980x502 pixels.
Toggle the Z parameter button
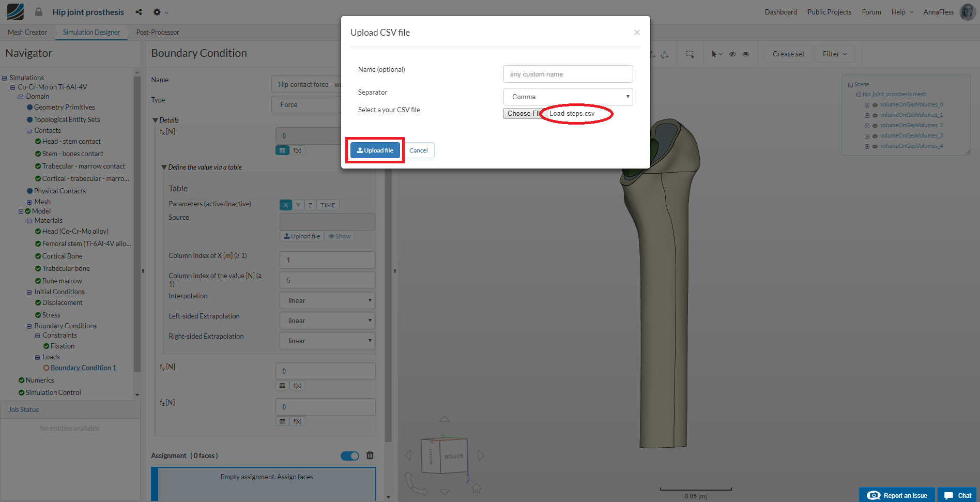click(x=310, y=205)
